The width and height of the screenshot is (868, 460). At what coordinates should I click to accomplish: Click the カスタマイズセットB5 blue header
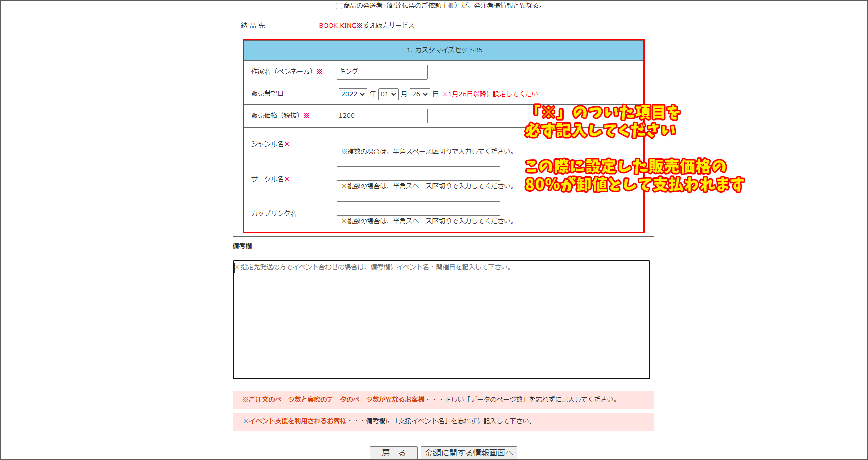pos(444,50)
